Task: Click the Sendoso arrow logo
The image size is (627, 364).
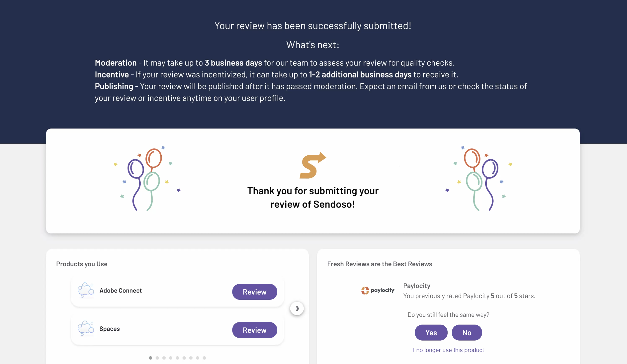Action: 313,165
